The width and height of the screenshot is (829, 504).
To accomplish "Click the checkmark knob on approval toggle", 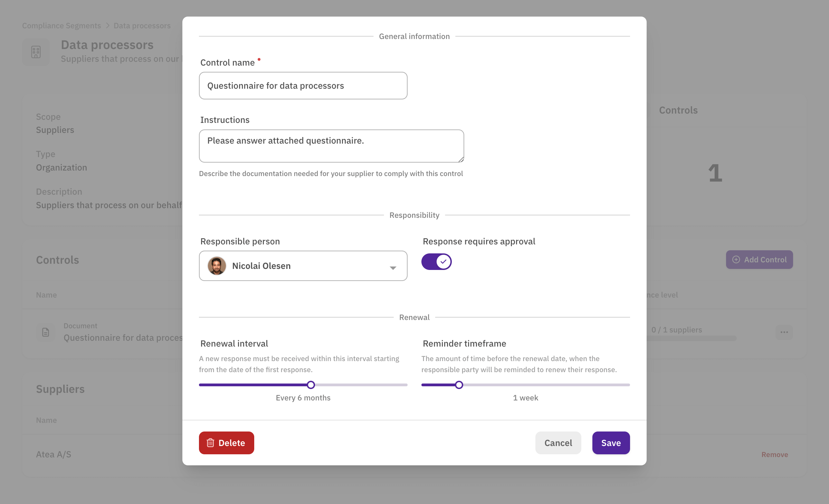I will pyautogui.click(x=444, y=262).
